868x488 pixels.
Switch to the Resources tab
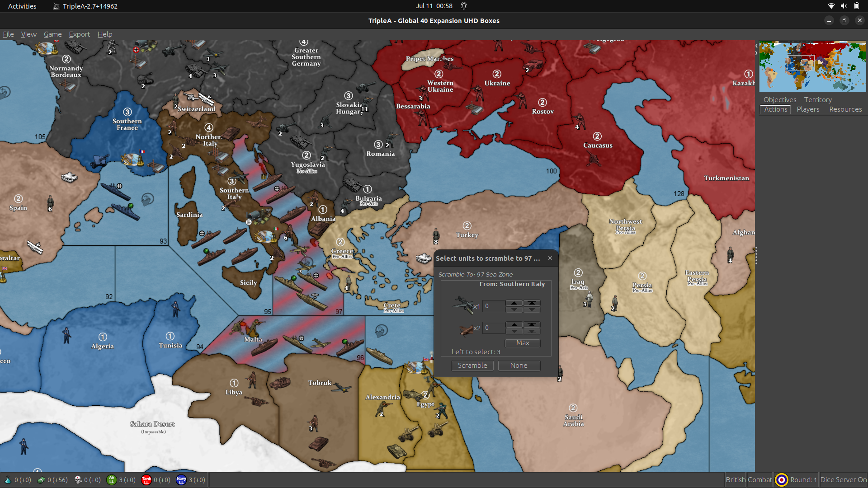pyautogui.click(x=845, y=109)
